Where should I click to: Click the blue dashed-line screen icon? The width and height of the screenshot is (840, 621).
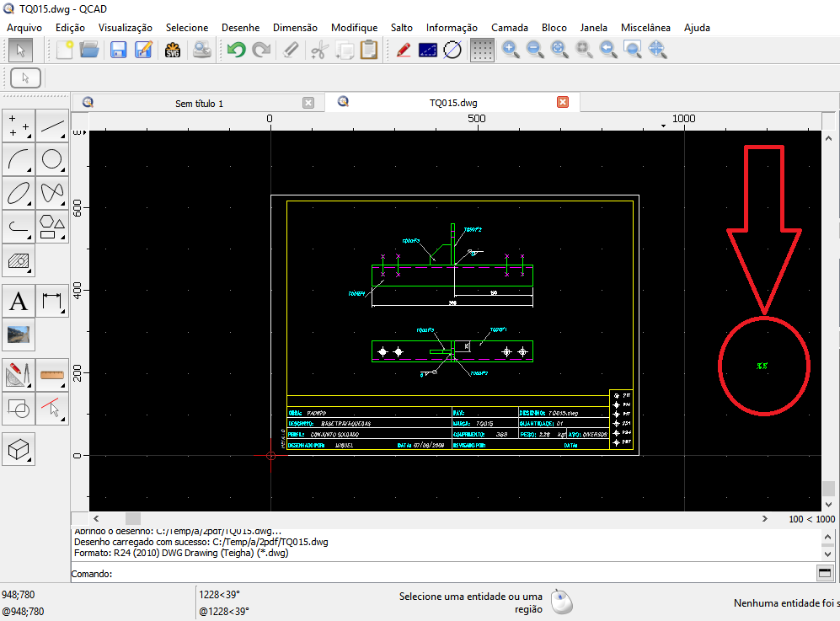pyautogui.click(x=427, y=51)
